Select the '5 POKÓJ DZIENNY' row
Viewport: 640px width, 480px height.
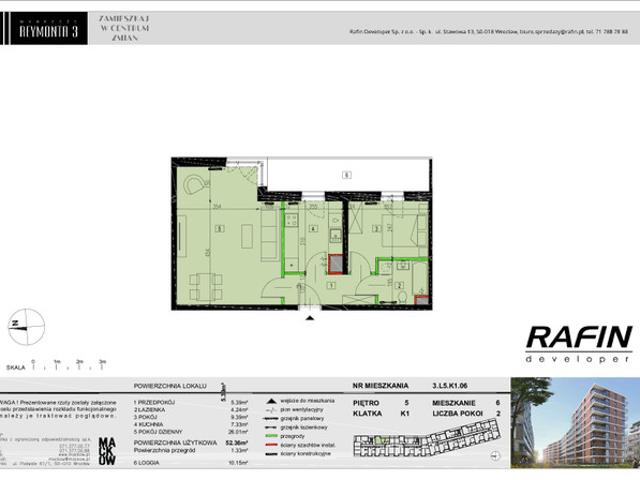click(191, 432)
